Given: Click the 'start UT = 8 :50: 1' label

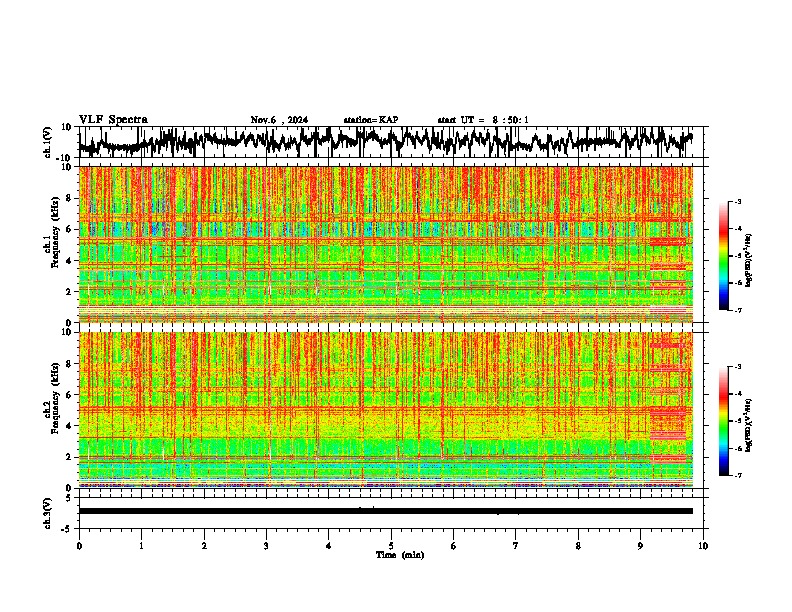Looking at the screenshot, I should pyautogui.click(x=483, y=120).
